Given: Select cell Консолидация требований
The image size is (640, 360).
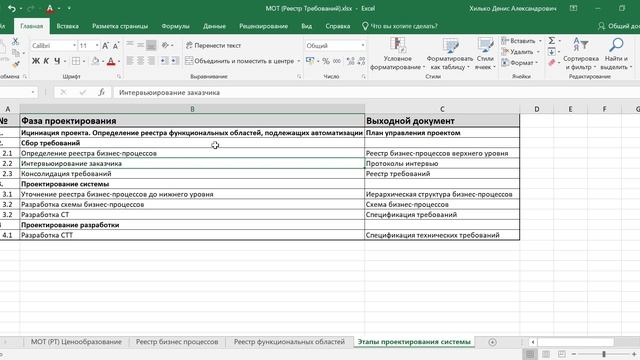Looking at the screenshot, I should pos(192,174).
